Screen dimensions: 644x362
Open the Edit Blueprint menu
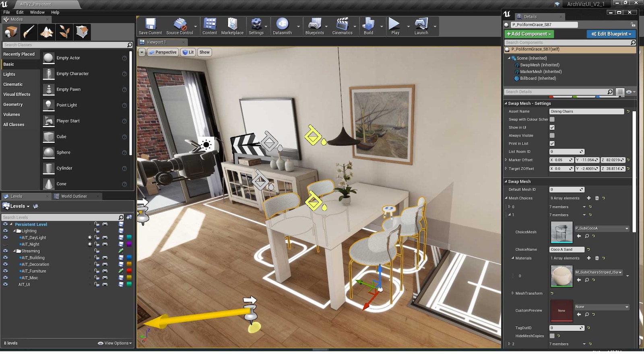click(x=611, y=34)
